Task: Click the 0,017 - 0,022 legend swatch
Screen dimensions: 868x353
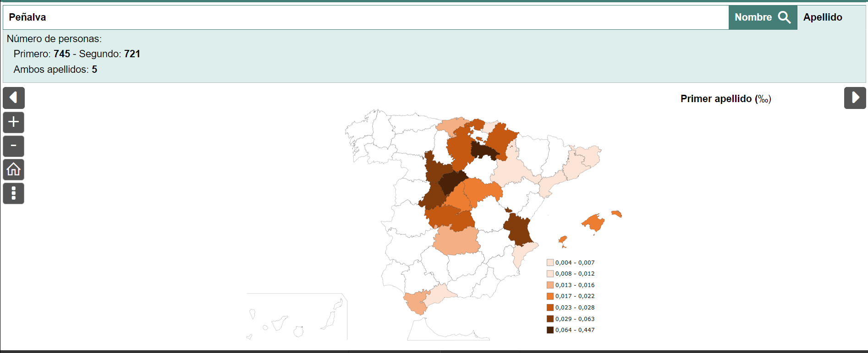Action: pyautogui.click(x=550, y=296)
